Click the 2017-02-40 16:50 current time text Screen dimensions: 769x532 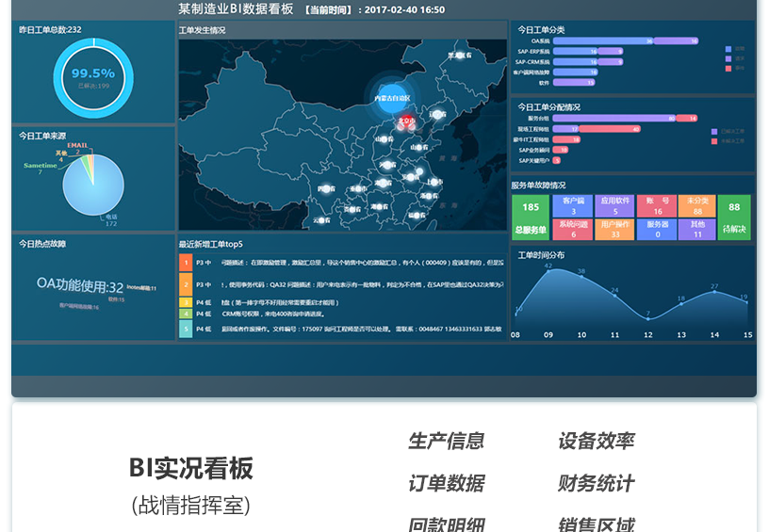click(404, 9)
